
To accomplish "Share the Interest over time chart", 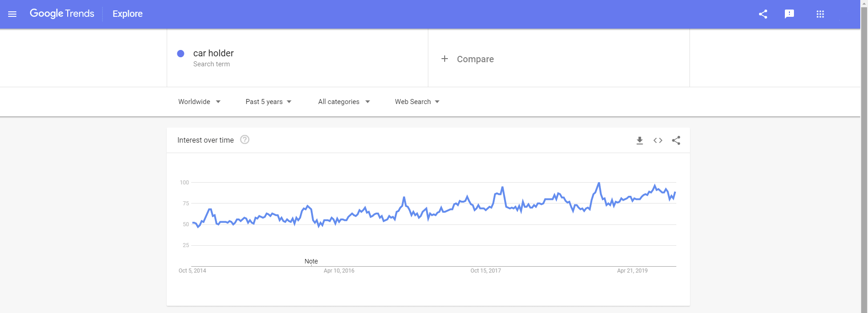I will [x=676, y=140].
